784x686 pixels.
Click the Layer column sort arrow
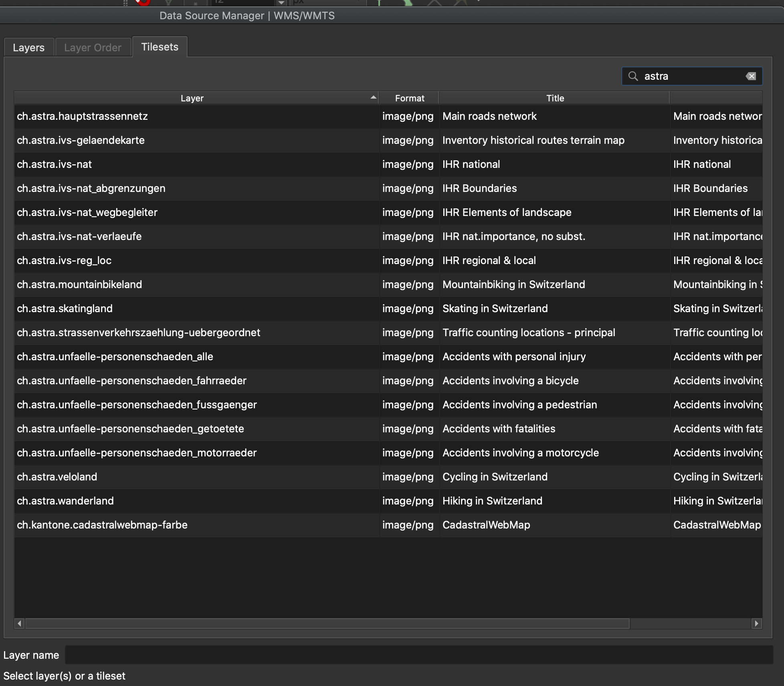point(373,98)
